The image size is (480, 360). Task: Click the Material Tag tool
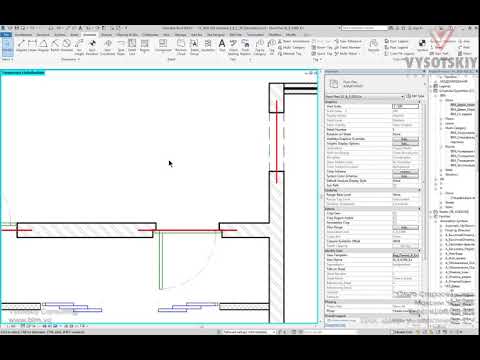tap(290, 53)
